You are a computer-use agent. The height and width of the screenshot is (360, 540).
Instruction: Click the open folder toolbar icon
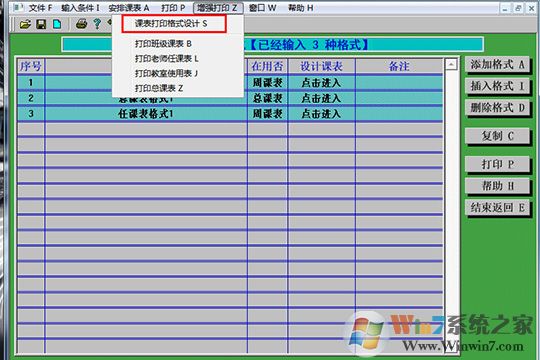(25, 24)
